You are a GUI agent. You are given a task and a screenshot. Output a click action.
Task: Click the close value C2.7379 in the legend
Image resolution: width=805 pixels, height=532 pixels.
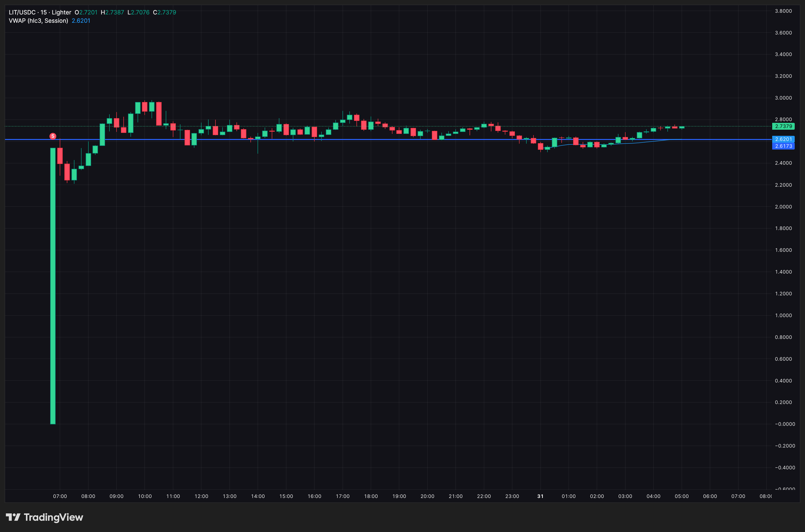coord(165,12)
